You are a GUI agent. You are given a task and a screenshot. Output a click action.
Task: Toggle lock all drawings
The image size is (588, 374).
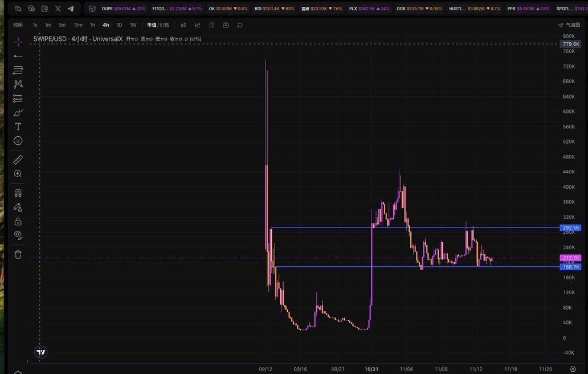18,221
